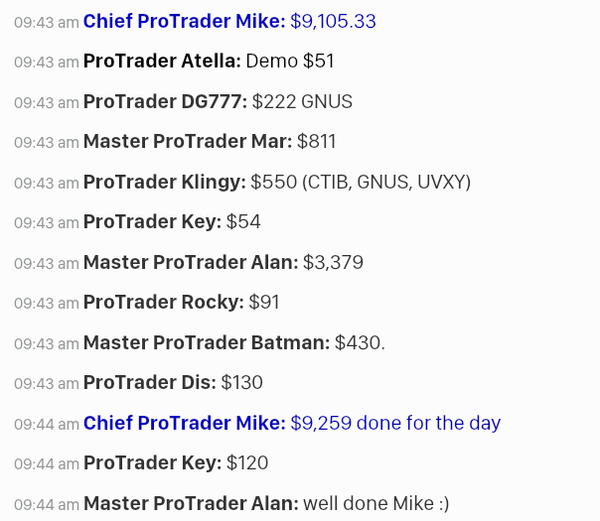The width and height of the screenshot is (600, 521).
Task: Click the "Demo $51" message text
Action: [x=290, y=61]
